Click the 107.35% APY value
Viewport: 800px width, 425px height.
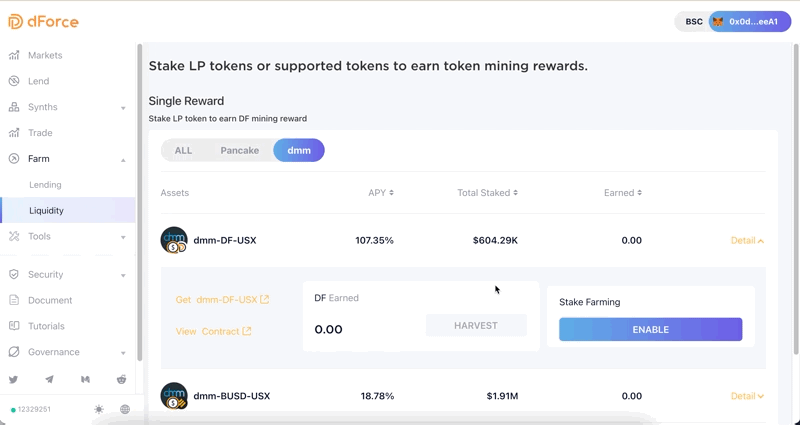tap(374, 240)
